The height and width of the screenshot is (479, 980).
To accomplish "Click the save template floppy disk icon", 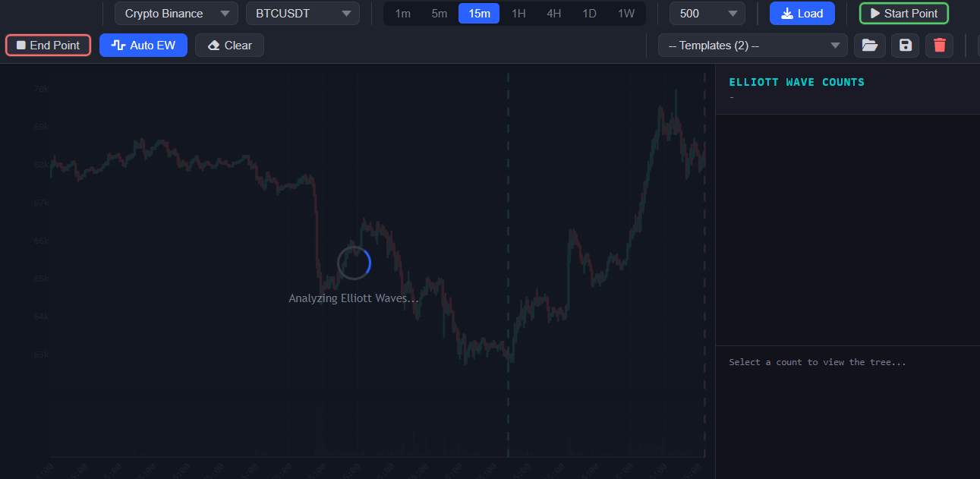I will tap(905, 46).
